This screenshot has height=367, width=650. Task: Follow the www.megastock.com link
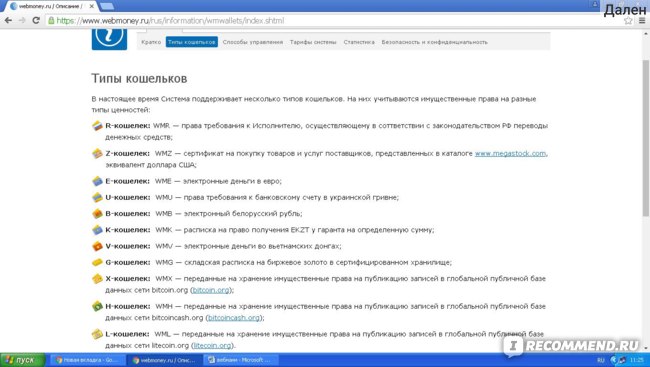tap(510, 153)
